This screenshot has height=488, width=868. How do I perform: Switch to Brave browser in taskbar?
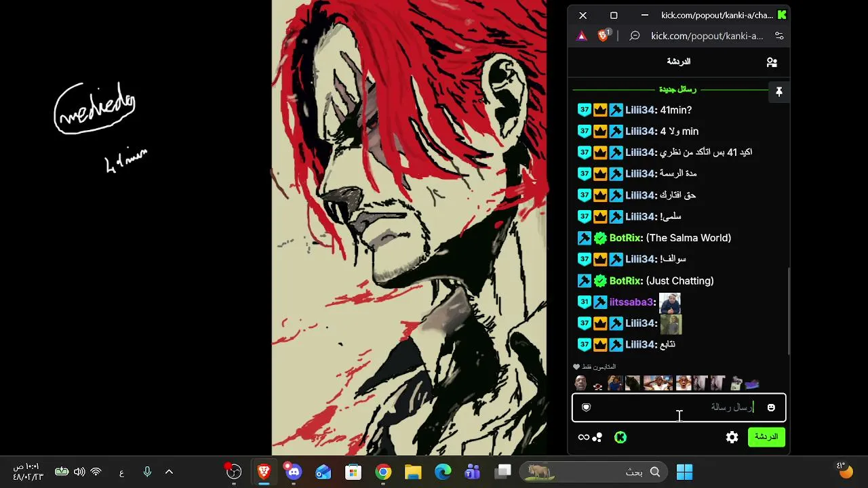click(x=264, y=472)
